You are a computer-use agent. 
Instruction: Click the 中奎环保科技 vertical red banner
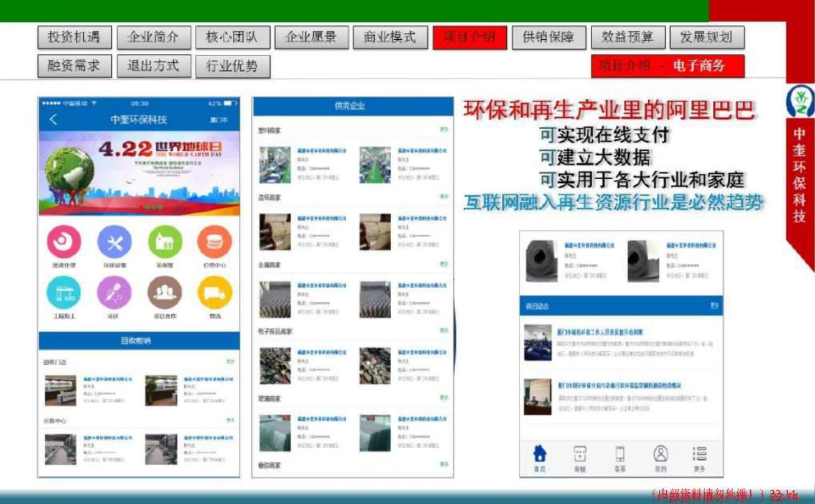[799, 176]
